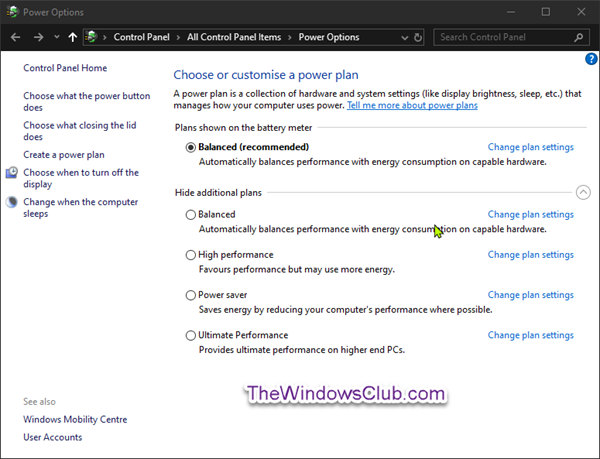Open Create a power plan
Screen dimensions: 600x459
[64, 155]
